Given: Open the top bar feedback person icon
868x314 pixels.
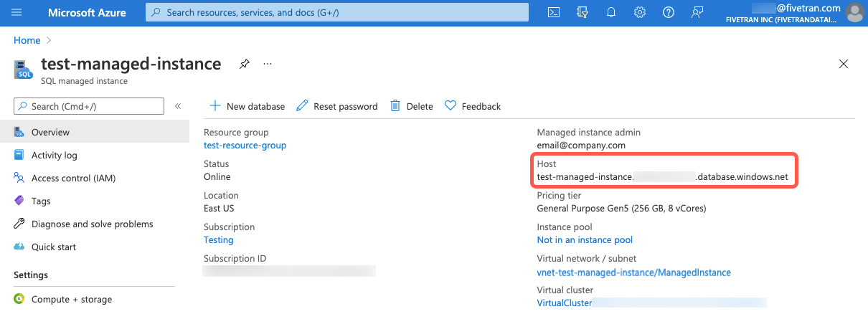Looking at the screenshot, I should tap(697, 12).
